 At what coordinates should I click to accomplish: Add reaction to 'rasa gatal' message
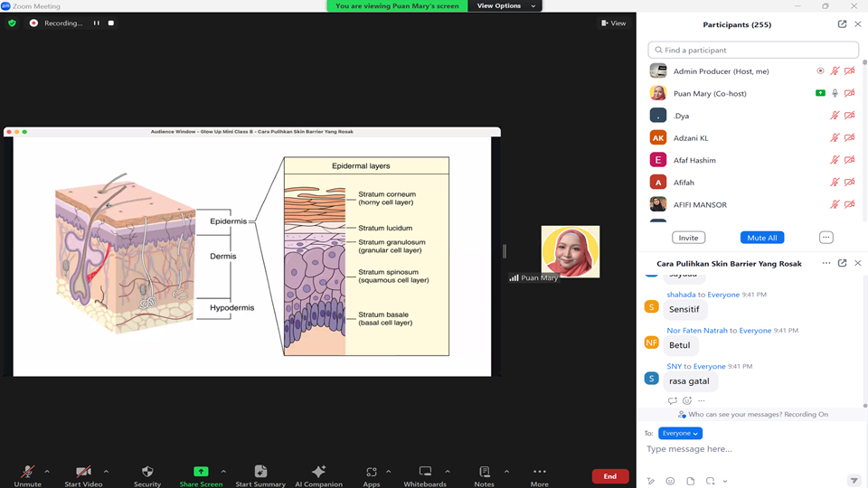click(687, 400)
